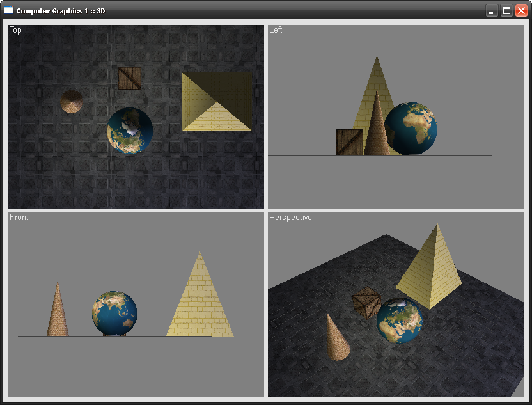Select the Earth globe in the Left view
Screen dimensions: 532x405
(411, 129)
